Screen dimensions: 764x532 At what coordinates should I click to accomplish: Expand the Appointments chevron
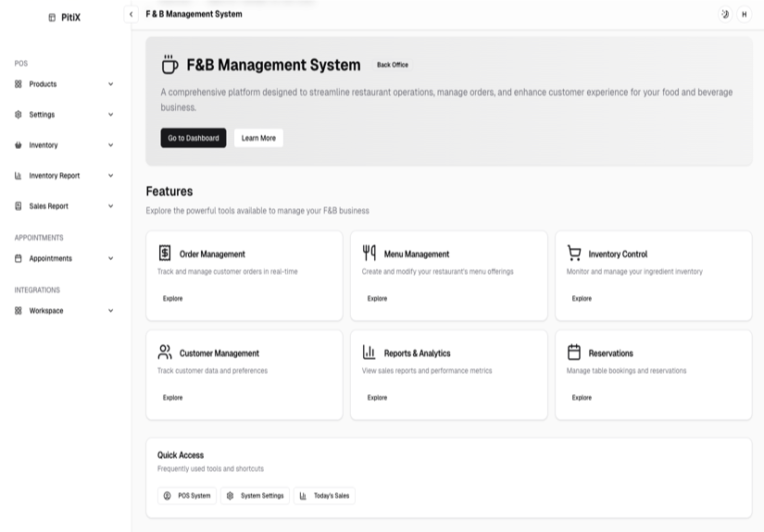pyautogui.click(x=110, y=258)
